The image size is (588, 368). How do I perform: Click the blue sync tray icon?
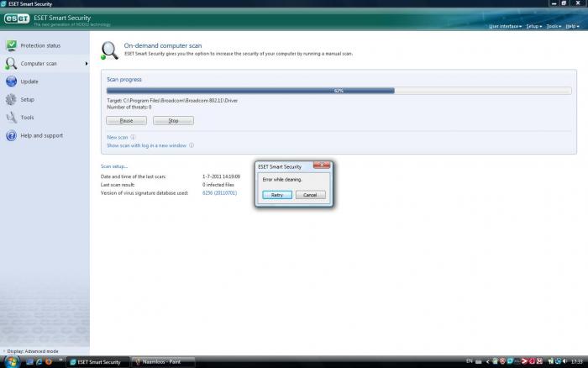558,361
